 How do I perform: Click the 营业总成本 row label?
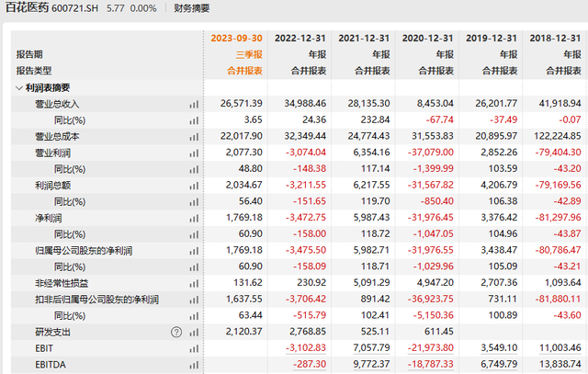57,137
